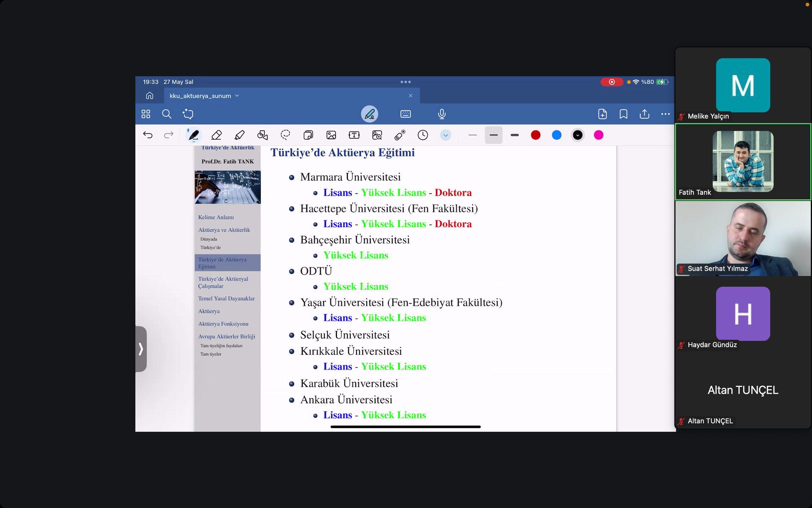Viewport: 812px width, 508px height.
Task: Click the battery %80 status indicator
Action: pos(655,82)
